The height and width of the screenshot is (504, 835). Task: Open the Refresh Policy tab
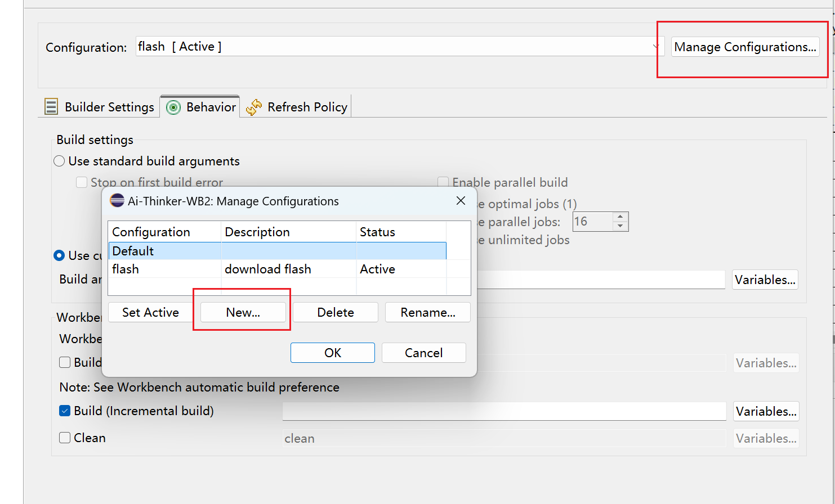point(297,107)
